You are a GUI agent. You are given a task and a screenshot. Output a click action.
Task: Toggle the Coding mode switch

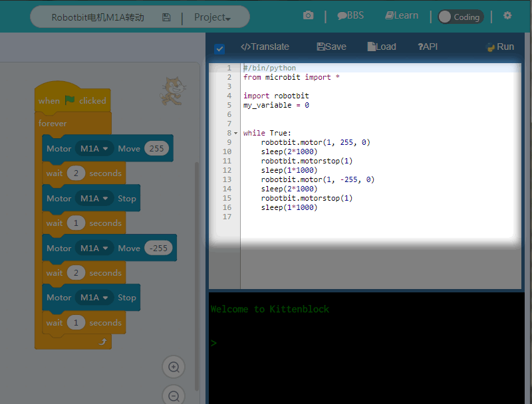coord(460,17)
